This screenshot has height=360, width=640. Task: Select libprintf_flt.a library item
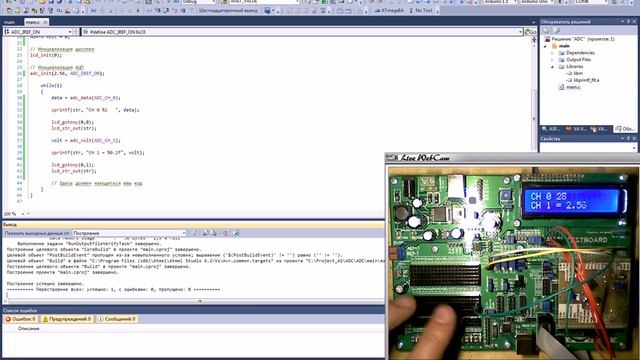point(586,80)
